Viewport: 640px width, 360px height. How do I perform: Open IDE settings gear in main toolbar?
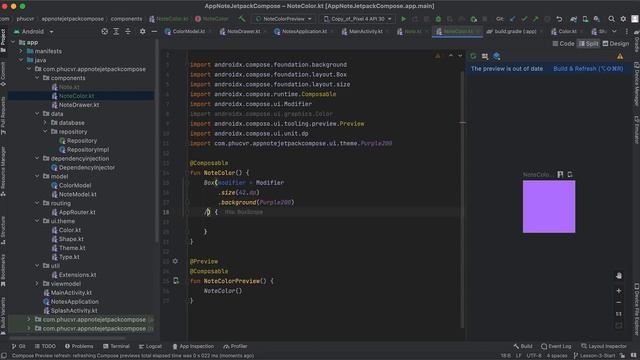[623, 19]
